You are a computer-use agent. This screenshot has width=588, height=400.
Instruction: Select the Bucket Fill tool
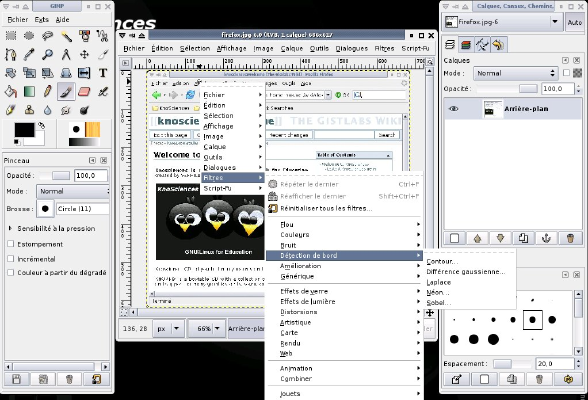(x=10, y=91)
